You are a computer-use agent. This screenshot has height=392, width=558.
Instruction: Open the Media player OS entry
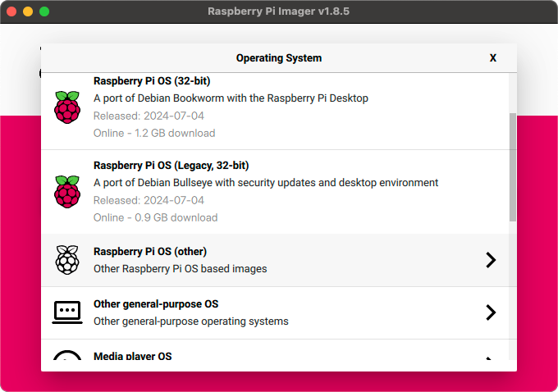(133, 357)
